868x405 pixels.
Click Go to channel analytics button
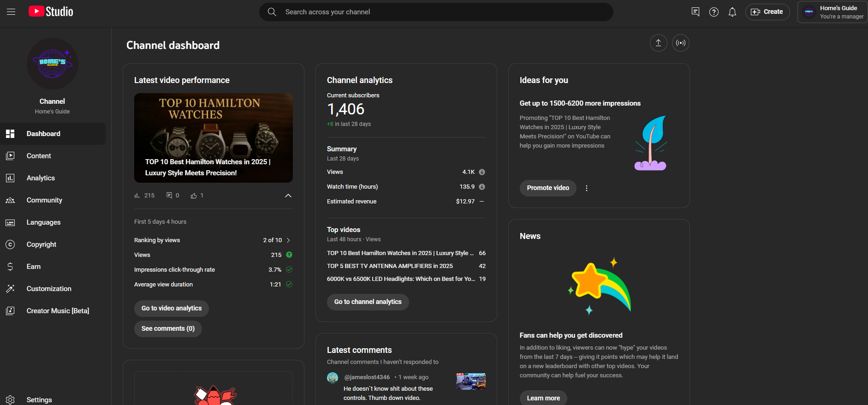pyautogui.click(x=368, y=302)
